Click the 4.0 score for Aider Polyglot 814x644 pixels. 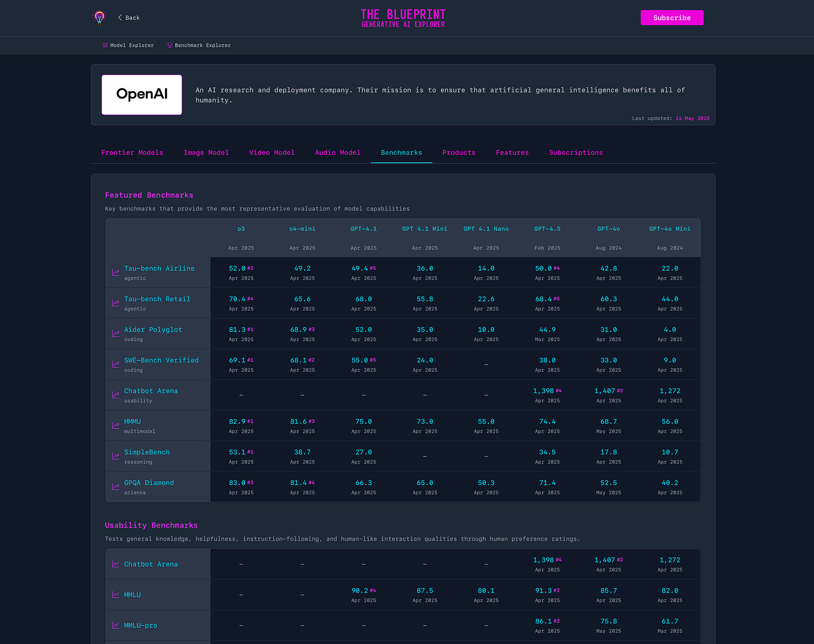point(670,330)
